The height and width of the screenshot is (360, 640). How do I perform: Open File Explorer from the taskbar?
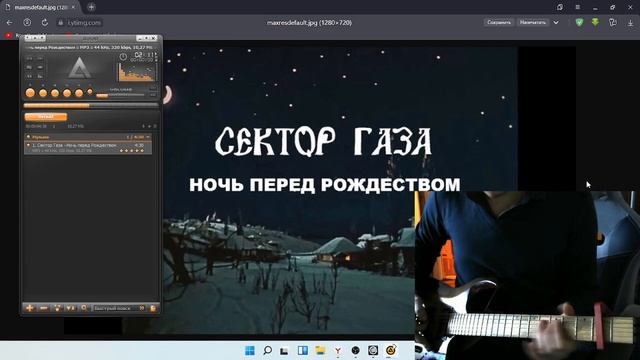coord(320,350)
